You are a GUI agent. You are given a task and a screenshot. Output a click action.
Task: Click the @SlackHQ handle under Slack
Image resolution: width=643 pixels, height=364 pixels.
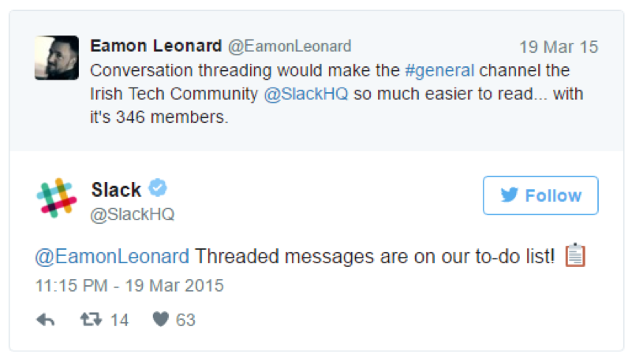pyautogui.click(x=133, y=214)
